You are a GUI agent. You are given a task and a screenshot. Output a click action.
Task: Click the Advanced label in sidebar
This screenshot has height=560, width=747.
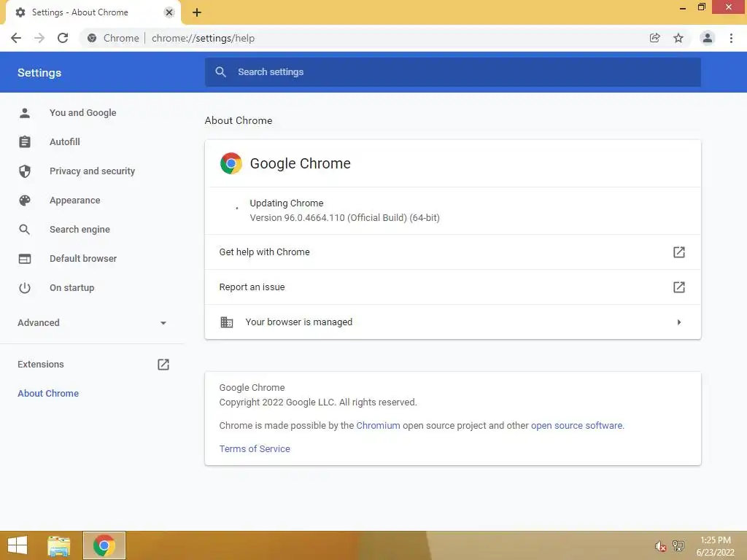coord(39,323)
